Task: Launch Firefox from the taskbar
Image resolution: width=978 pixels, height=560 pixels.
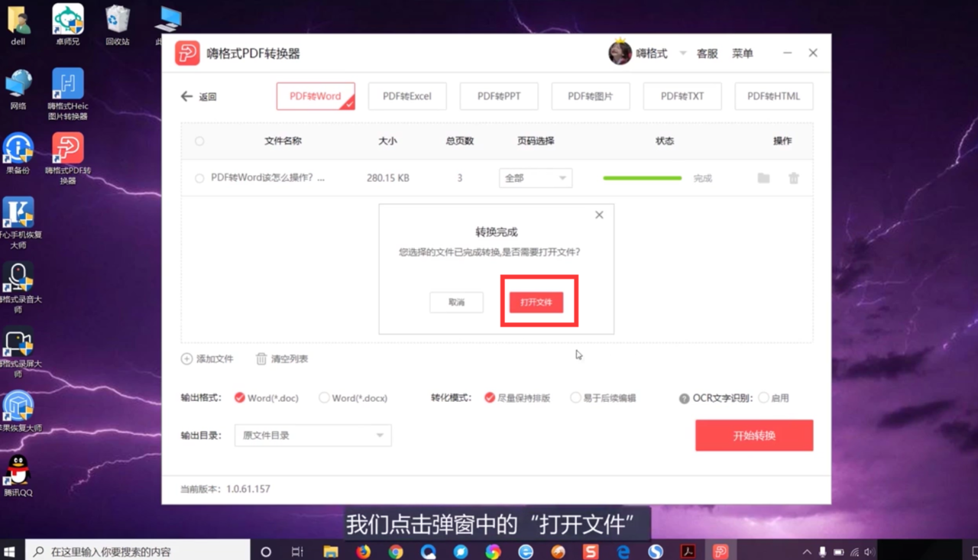Action: (363, 552)
